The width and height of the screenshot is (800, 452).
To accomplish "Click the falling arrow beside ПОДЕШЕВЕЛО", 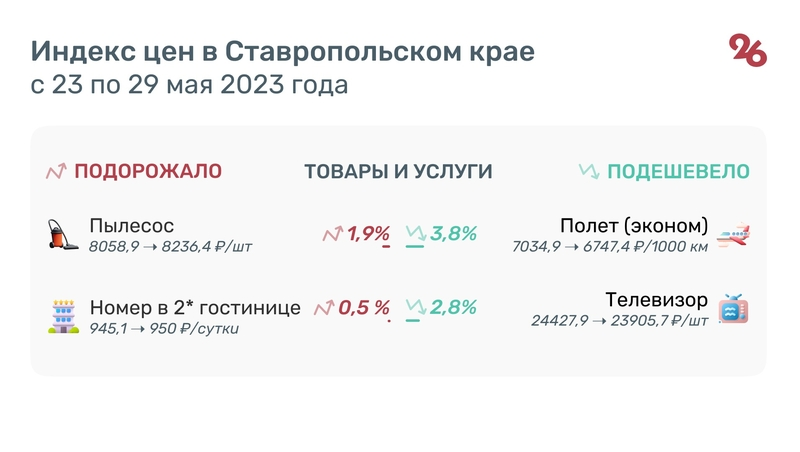I will click(x=589, y=171).
